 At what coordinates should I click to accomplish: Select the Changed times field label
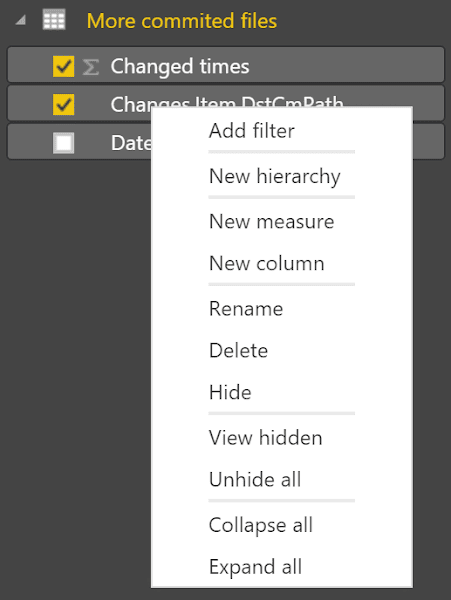pyautogui.click(x=180, y=67)
